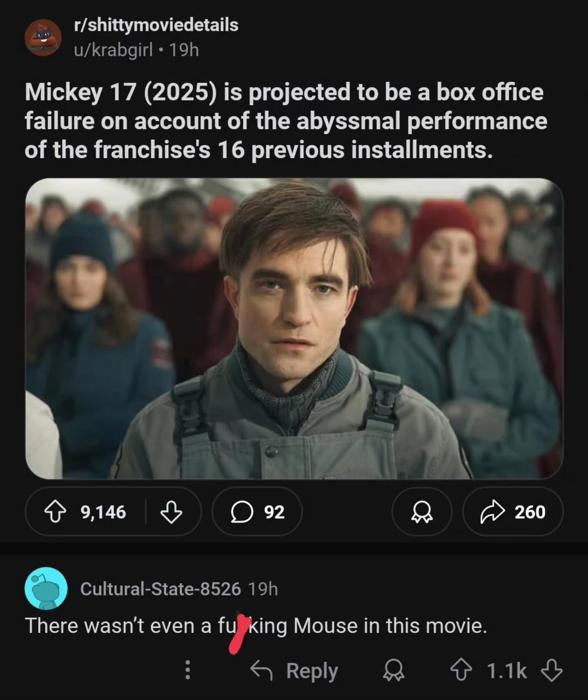The width and height of the screenshot is (588, 700).
Task: Award the Cultural-State-8526 comment
Action: point(394,671)
